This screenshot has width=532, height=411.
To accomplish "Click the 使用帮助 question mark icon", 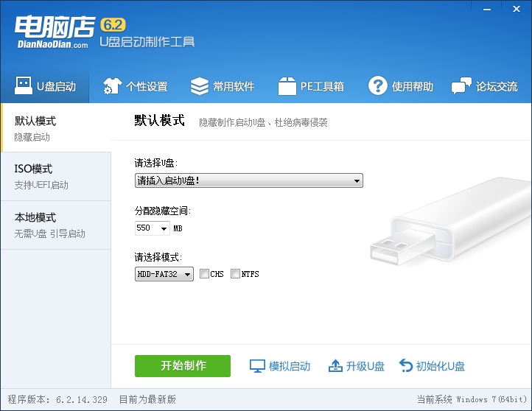I will pos(378,86).
